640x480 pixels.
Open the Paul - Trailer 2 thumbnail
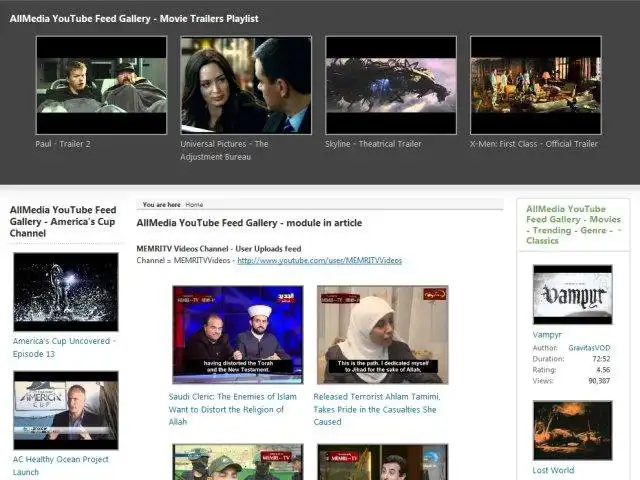pyautogui.click(x=101, y=85)
